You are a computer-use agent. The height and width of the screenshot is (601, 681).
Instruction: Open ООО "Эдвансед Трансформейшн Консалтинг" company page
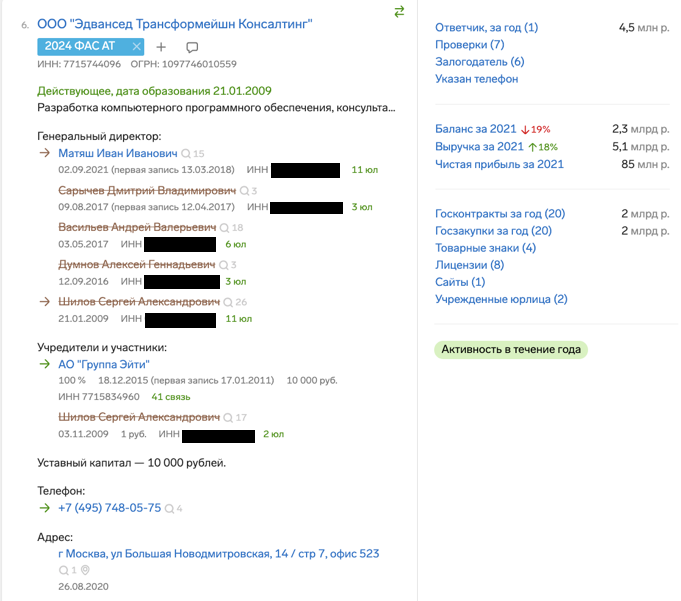[x=175, y=24]
